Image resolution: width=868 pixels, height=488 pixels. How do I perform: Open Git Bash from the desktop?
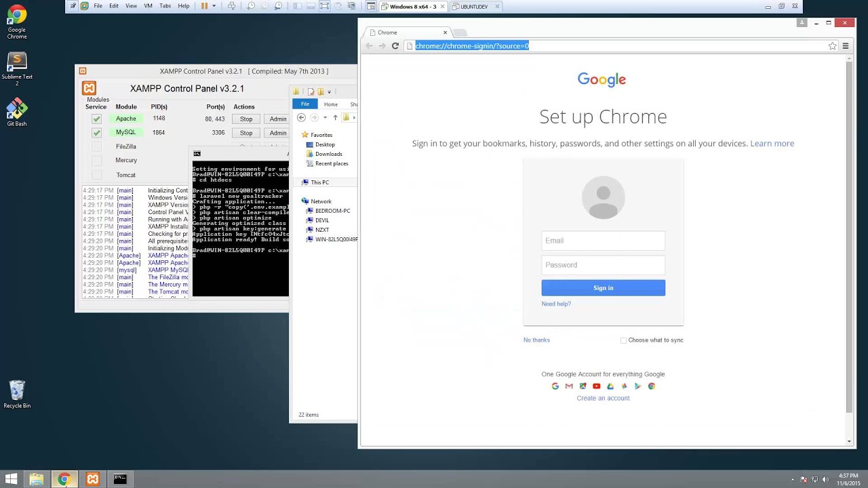coord(17,112)
